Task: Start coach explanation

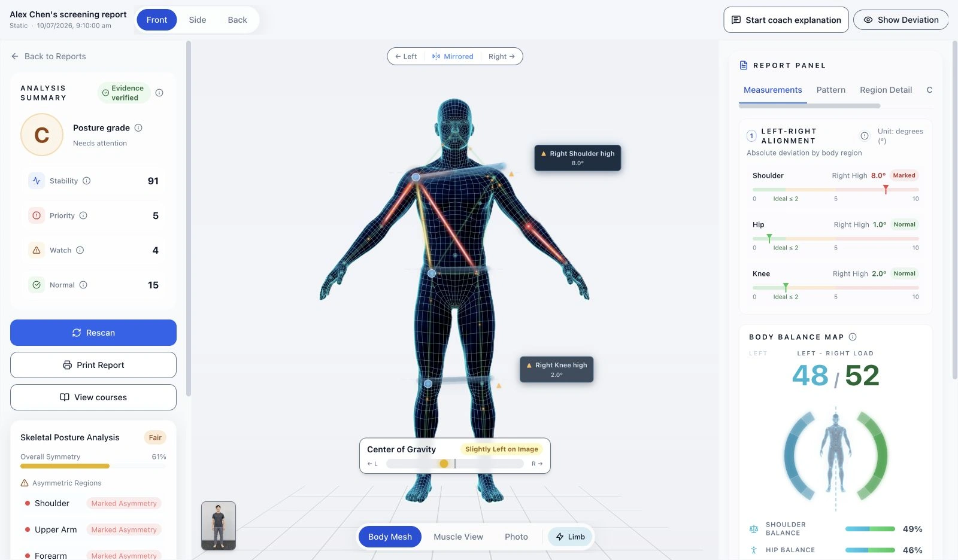Action: (786, 20)
